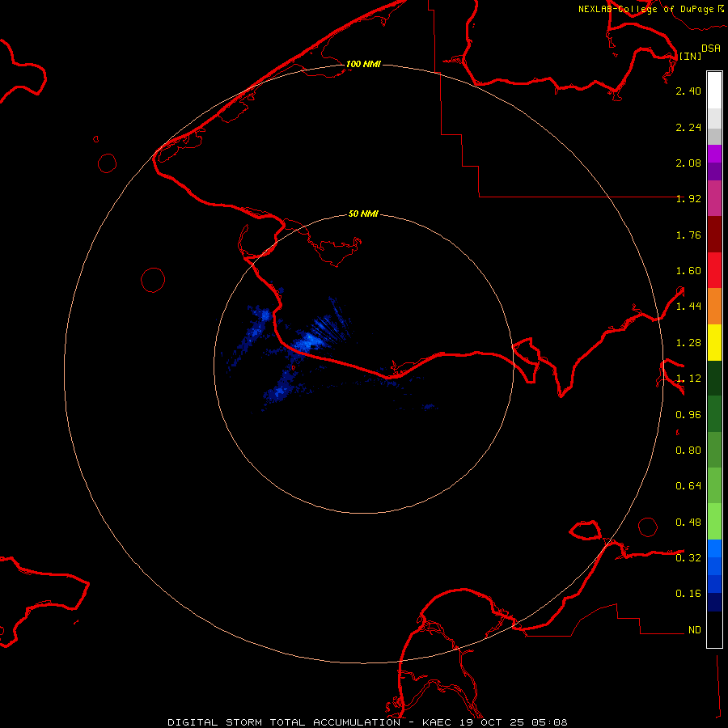Image resolution: width=728 pixels, height=728 pixels.
Task: Pick the light green swatch near 0.48
Action: pos(714,521)
